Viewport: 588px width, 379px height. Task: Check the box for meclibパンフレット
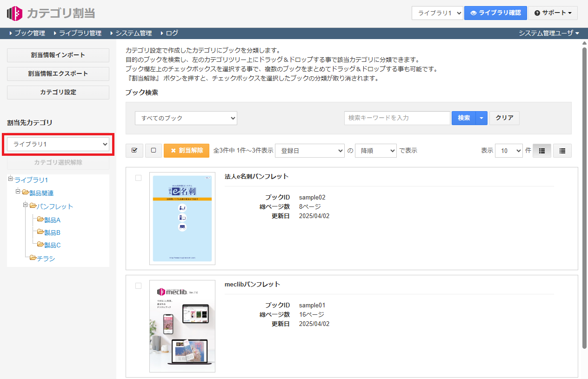pyautogui.click(x=138, y=286)
